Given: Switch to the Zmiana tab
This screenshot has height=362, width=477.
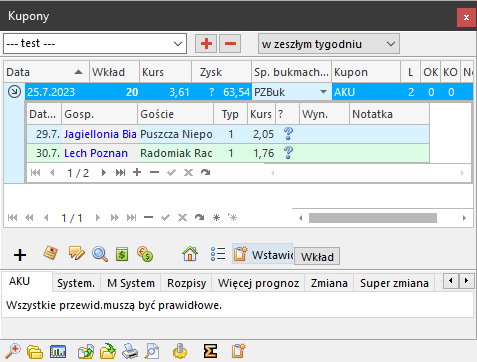Looking at the screenshot, I should point(329,283).
